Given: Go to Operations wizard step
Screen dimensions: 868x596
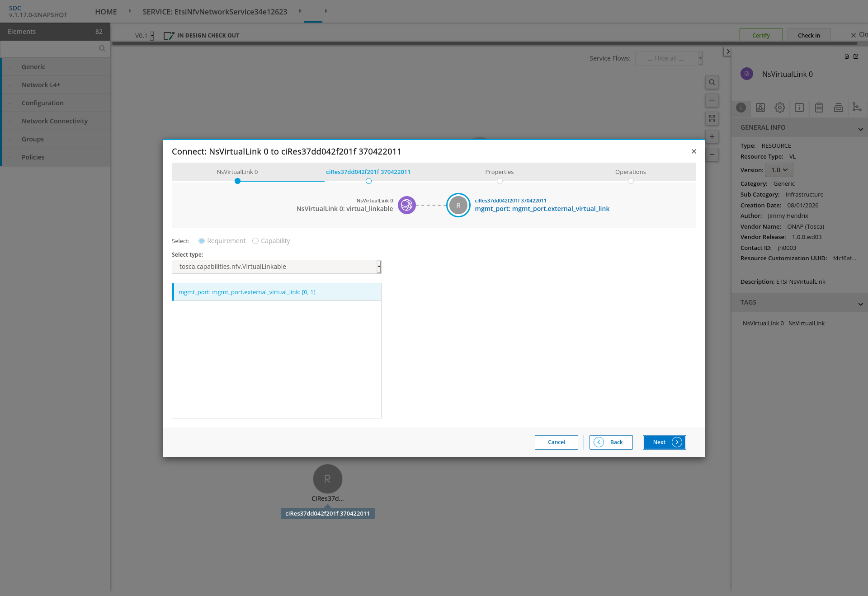Looking at the screenshot, I should tap(631, 172).
